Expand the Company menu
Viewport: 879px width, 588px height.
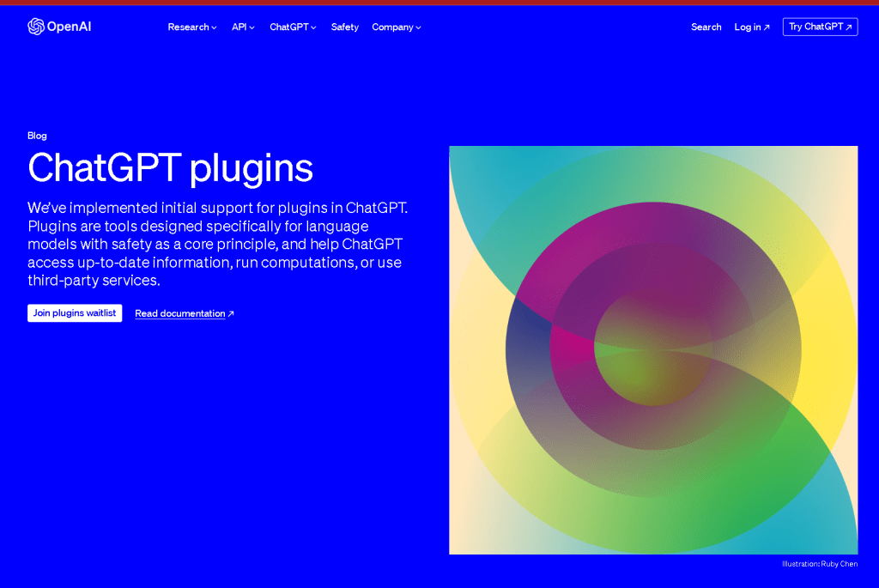click(397, 27)
